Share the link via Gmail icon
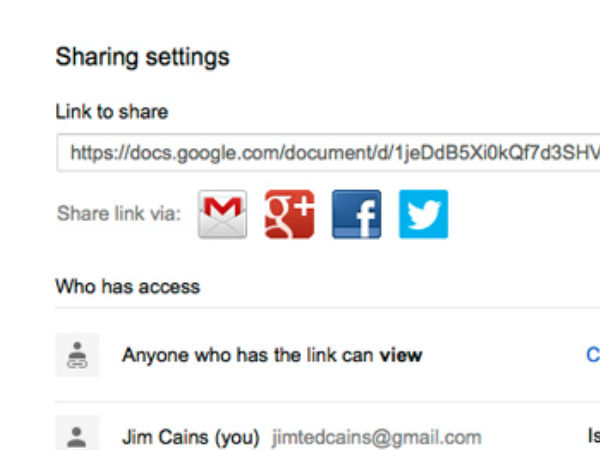This screenshot has height=450, width=600. (222, 214)
